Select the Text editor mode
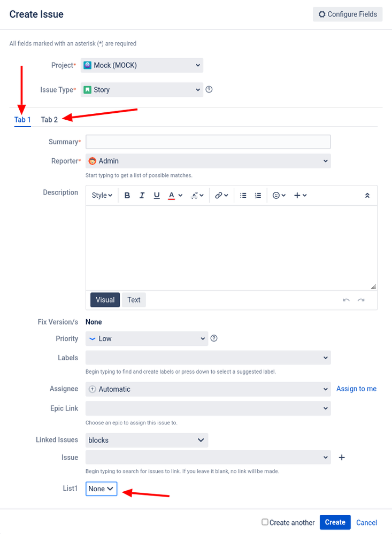Viewport: 392px width, 534px height. (x=134, y=300)
